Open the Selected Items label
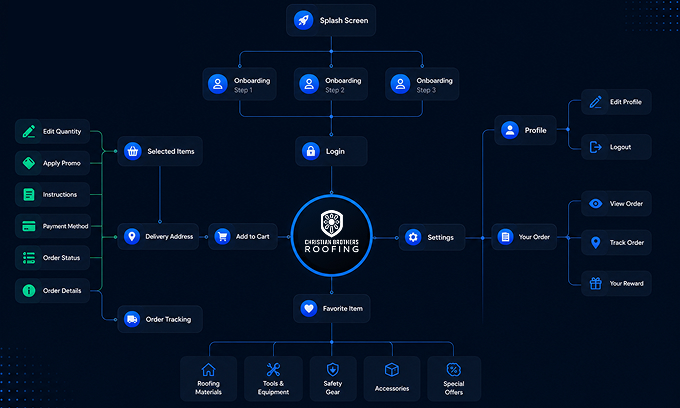 [171, 151]
